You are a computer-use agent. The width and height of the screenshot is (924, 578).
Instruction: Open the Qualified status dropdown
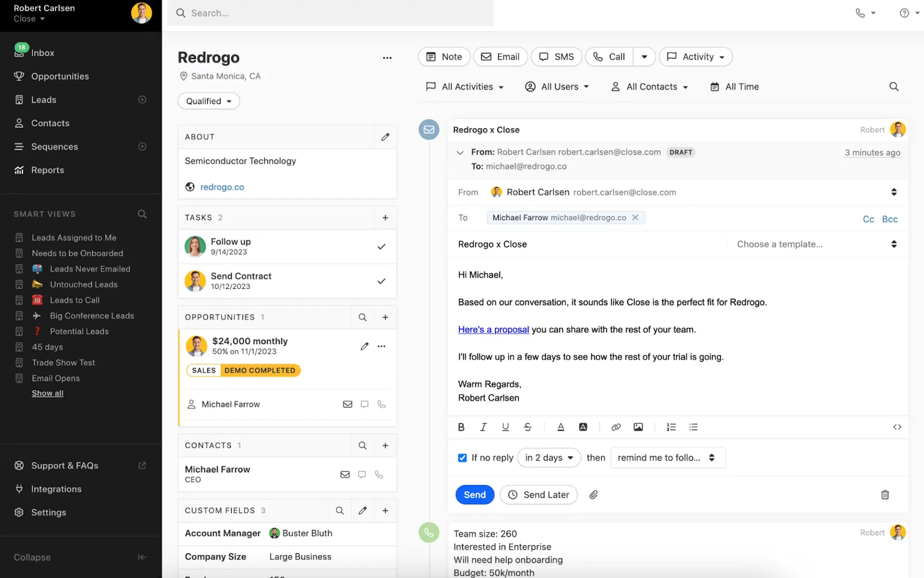208,101
